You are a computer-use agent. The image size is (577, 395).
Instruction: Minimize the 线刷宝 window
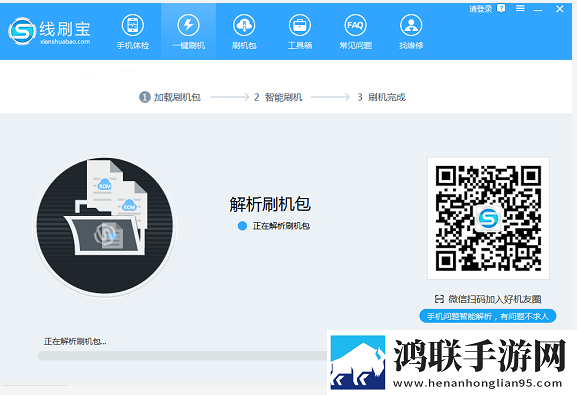[538, 9]
